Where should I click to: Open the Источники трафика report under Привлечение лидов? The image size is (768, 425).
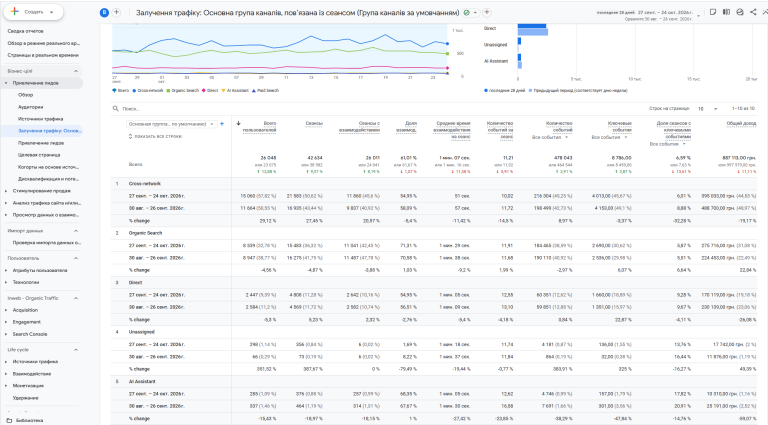pyautogui.click(x=40, y=119)
